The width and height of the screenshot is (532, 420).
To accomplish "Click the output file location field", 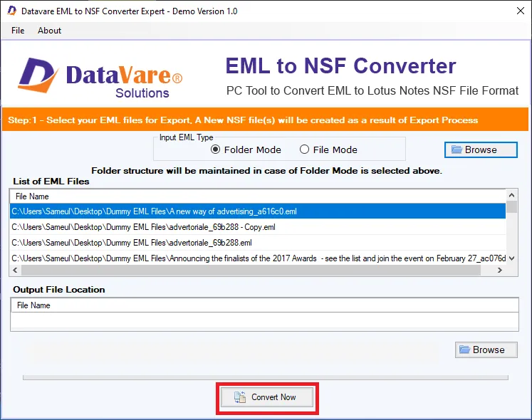I will [x=265, y=321].
